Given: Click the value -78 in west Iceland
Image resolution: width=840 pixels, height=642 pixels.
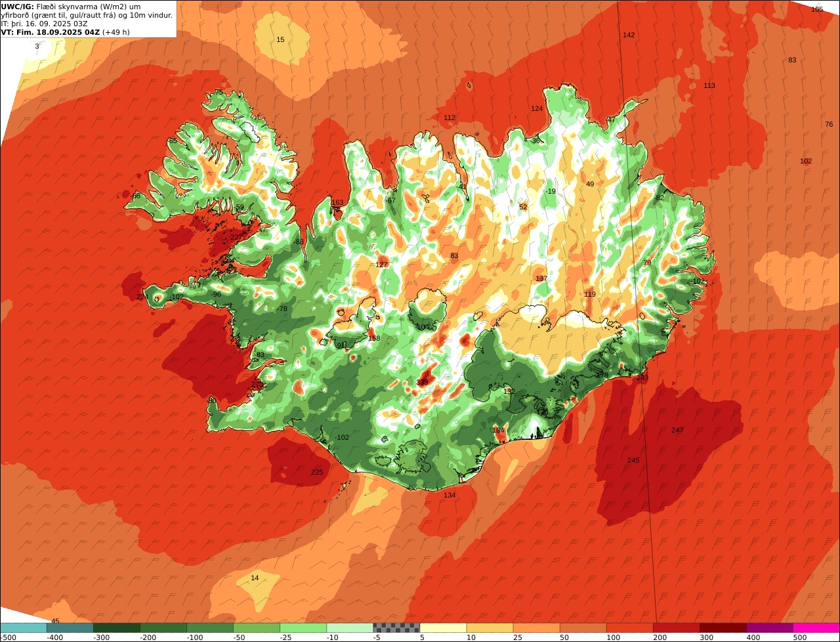Looking at the screenshot, I should click(x=282, y=309).
